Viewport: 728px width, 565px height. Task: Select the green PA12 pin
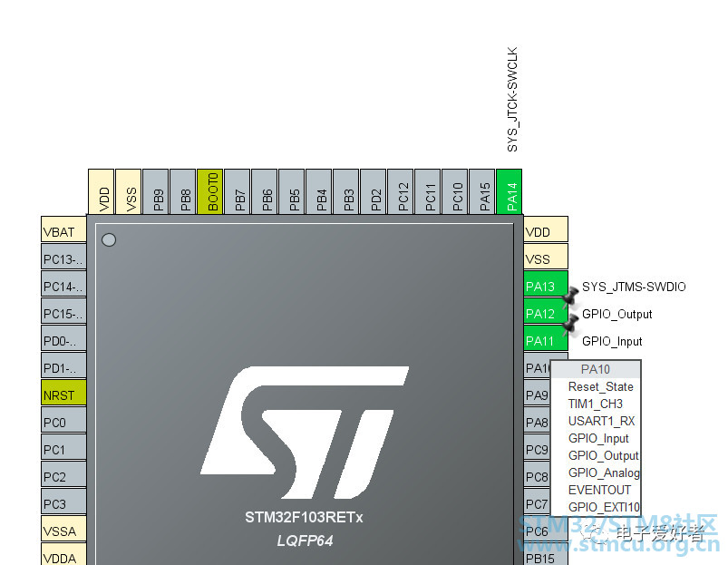pyautogui.click(x=546, y=311)
